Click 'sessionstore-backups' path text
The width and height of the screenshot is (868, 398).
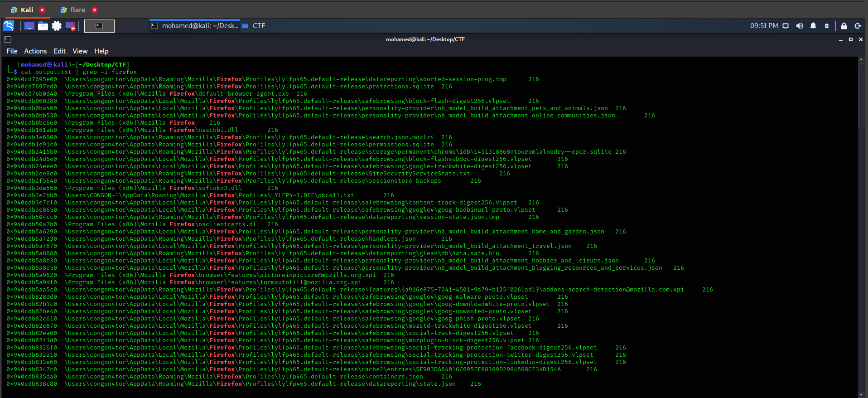[x=405, y=181]
